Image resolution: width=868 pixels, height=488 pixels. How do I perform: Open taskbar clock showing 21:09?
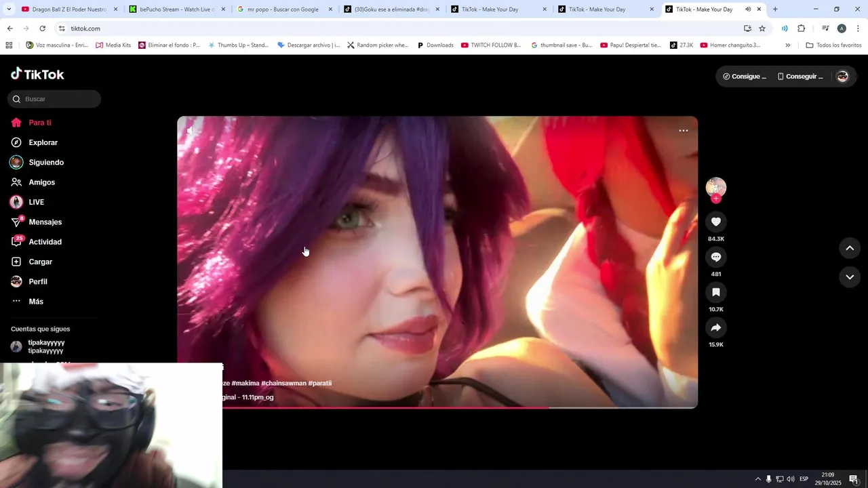coord(827,479)
